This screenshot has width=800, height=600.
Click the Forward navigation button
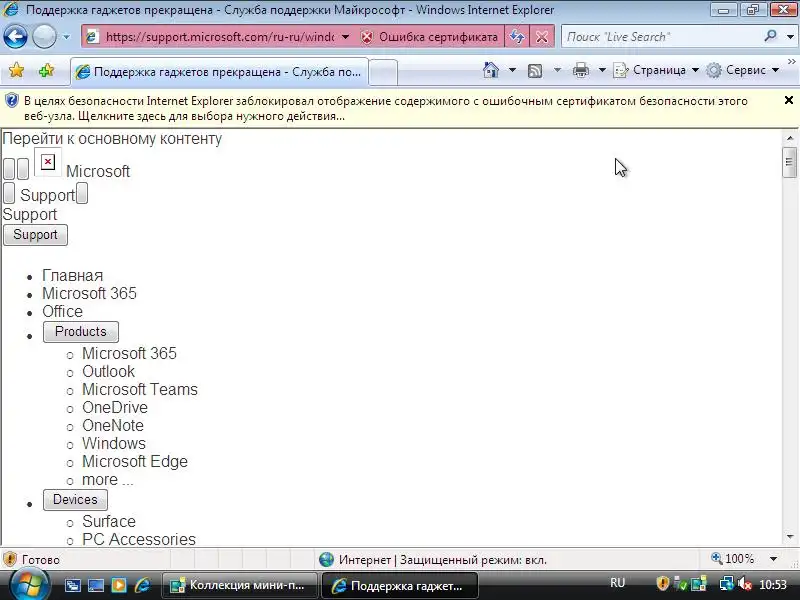[x=44, y=37]
